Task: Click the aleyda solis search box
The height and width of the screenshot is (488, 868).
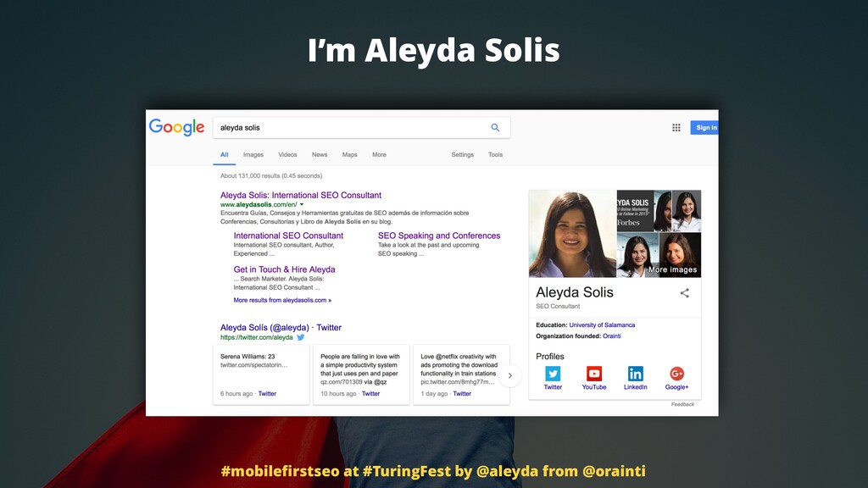Action: (x=361, y=127)
